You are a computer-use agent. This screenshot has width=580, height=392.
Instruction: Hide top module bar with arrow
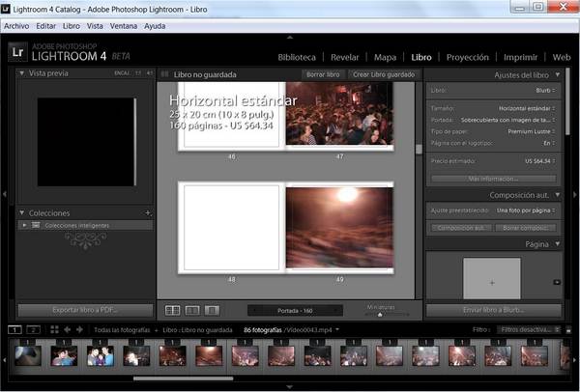(x=290, y=37)
